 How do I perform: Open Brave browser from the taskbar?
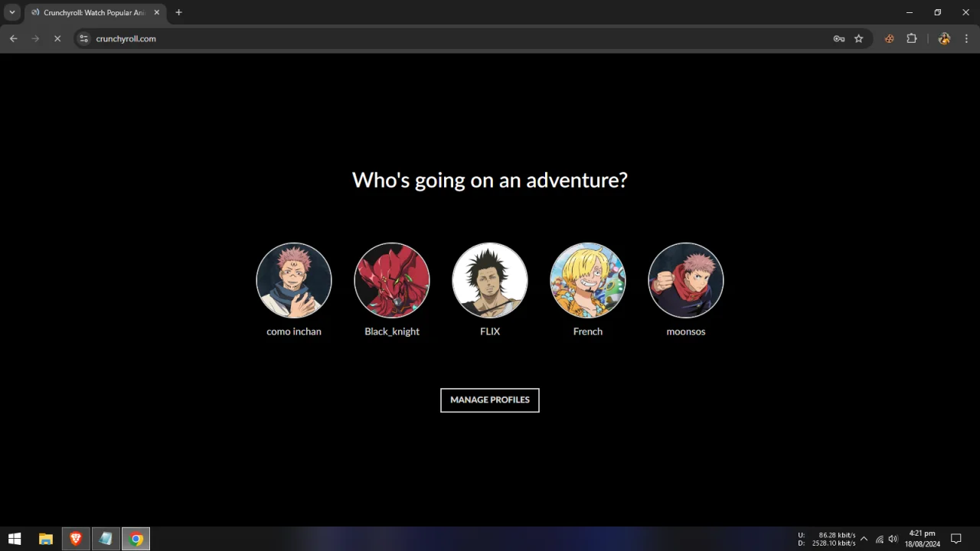76,539
